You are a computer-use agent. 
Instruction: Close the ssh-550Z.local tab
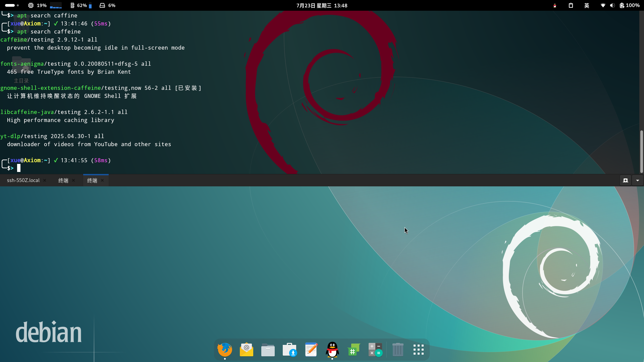pyautogui.click(x=45, y=180)
